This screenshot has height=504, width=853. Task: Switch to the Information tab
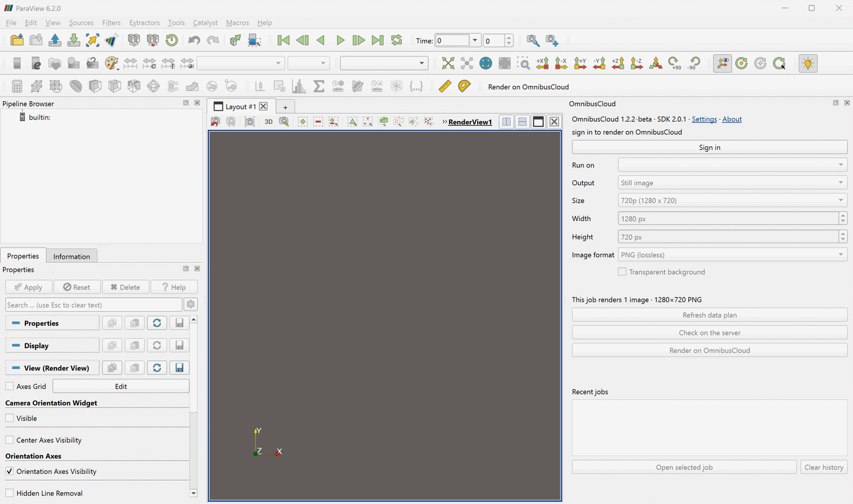[72, 256]
